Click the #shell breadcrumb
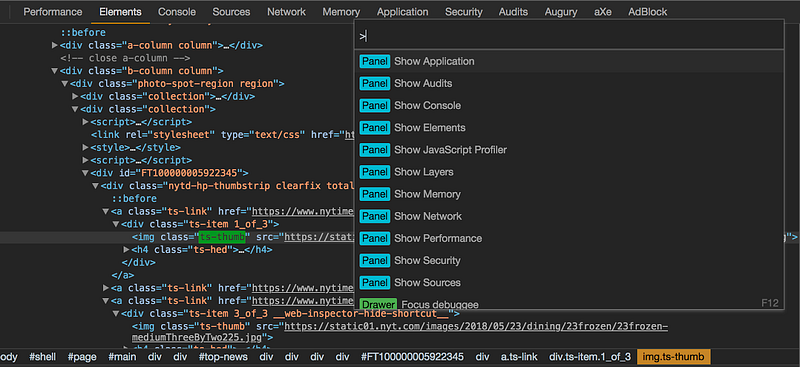The height and width of the screenshot is (367, 800). [42, 356]
